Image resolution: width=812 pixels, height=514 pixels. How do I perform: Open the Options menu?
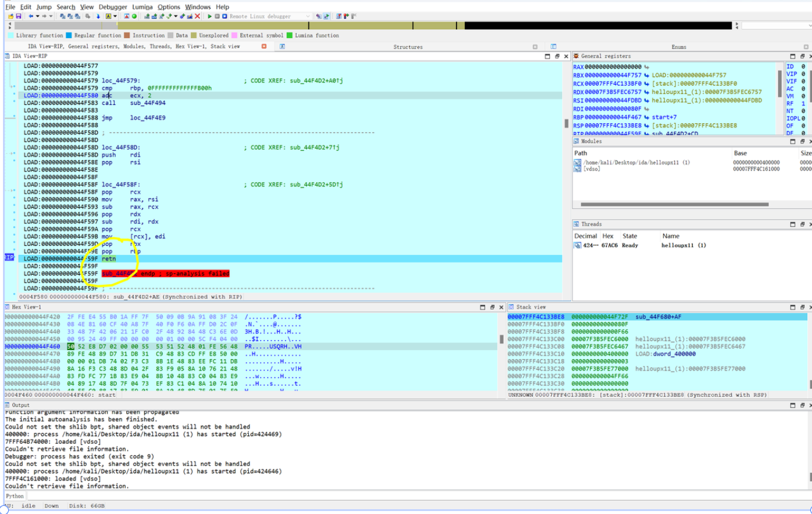click(x=168, y=7)
